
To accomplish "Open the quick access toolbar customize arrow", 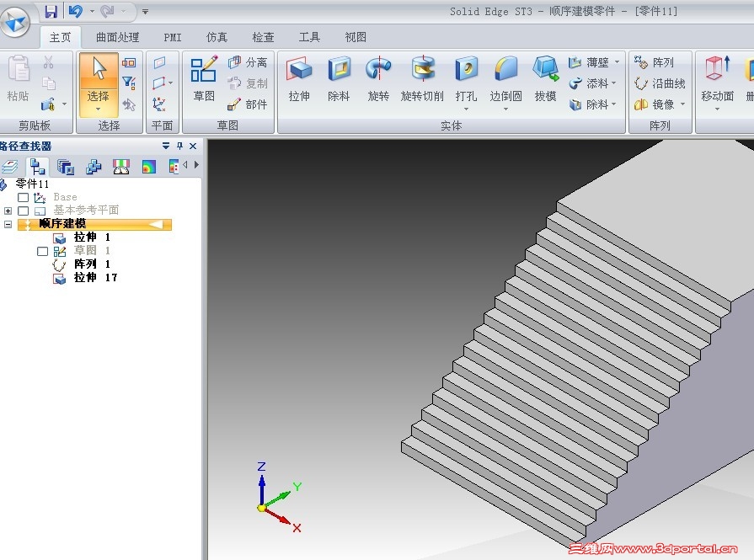I will coord(145,11).
